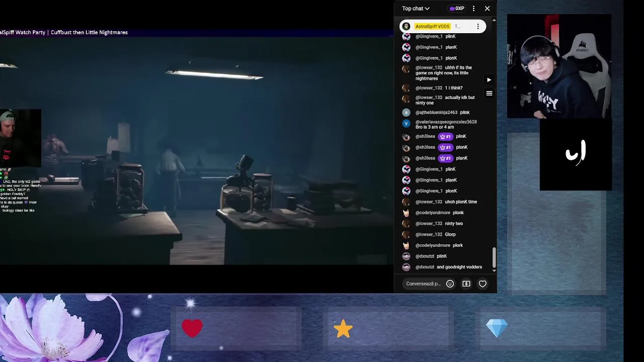Click the AstralSpiff VODS pinned avatar
The height and width of the screenshot is (362, 644).
coord(407,27)
